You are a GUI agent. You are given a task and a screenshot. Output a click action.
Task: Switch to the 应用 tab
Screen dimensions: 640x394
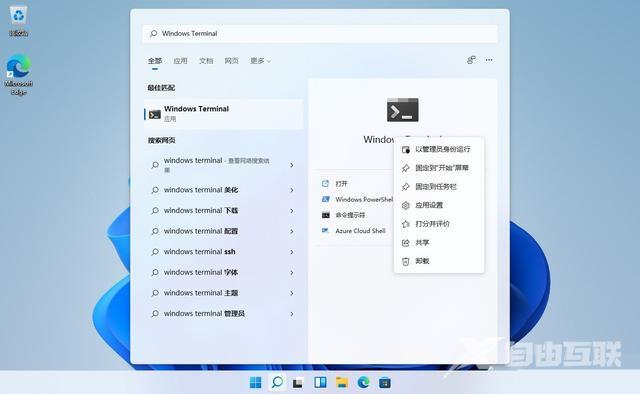(x=180, y=61)
